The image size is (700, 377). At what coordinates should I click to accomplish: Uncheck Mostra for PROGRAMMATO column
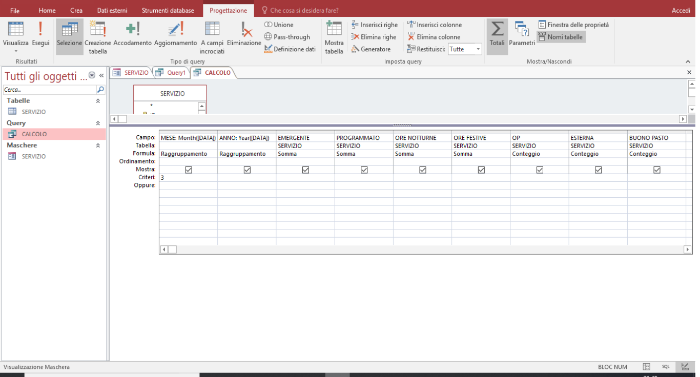[364, 170]
